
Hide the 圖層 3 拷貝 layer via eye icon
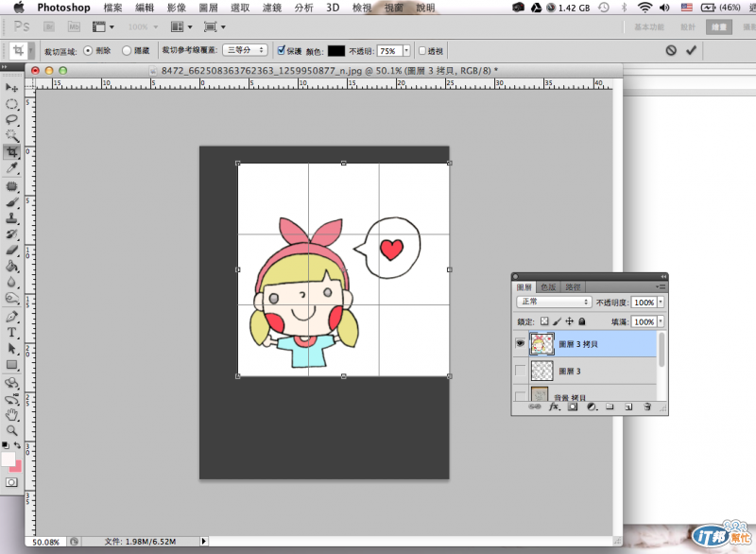(520, 344)
